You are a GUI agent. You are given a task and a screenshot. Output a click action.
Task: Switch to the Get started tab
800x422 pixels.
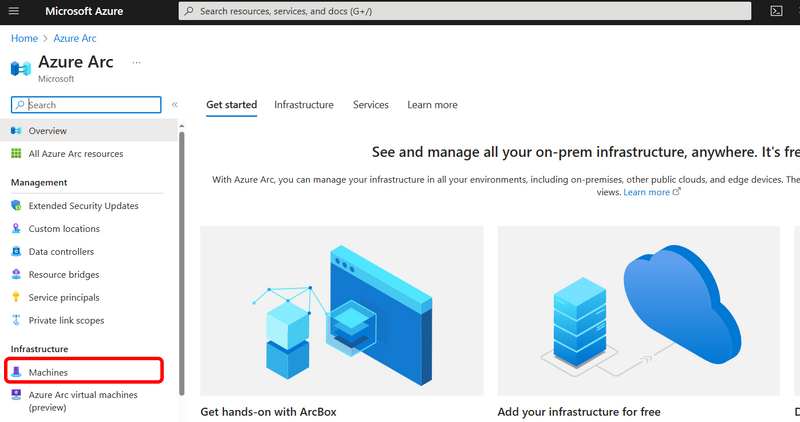pos(232,105)
